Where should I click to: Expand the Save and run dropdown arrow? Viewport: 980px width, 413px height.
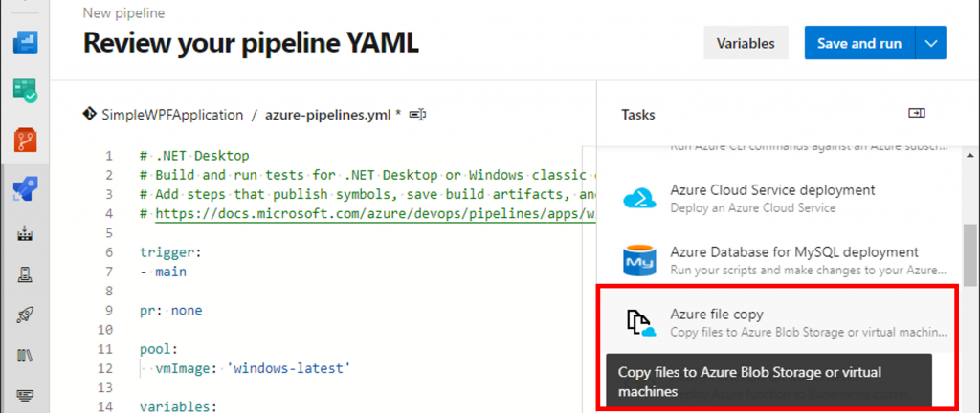click(x=930, y=43)
